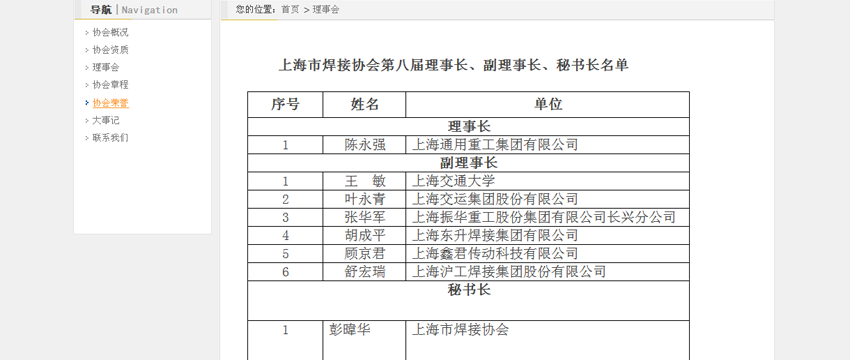Click 秘书长 section row
Image resolution: width=850 pixels, height=360 pixels.
pos(468,300)
